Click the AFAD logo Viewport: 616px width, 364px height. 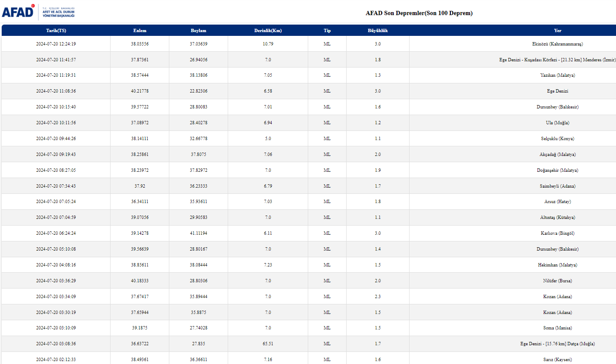click(x=38, y=12)
